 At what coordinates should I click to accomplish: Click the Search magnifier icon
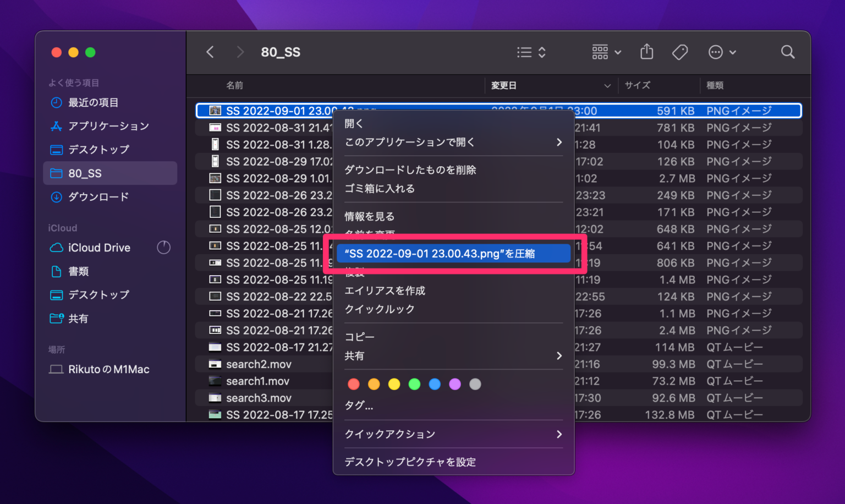click(x=788, y=52)
